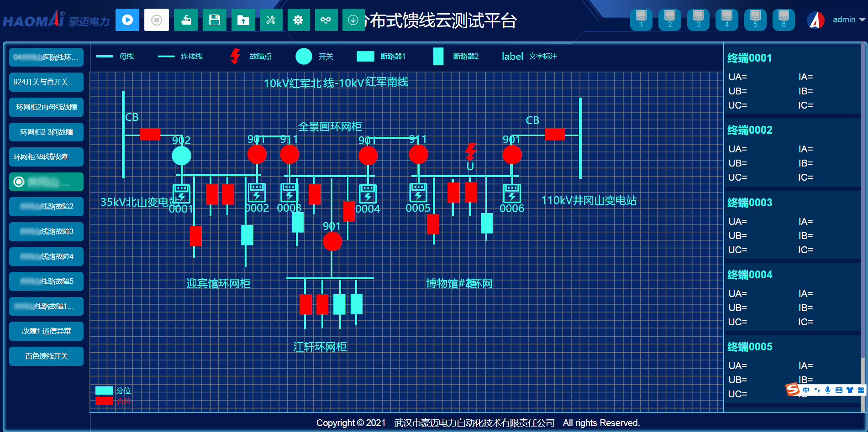Click the floppy disk save icon

tap(214, 20)
